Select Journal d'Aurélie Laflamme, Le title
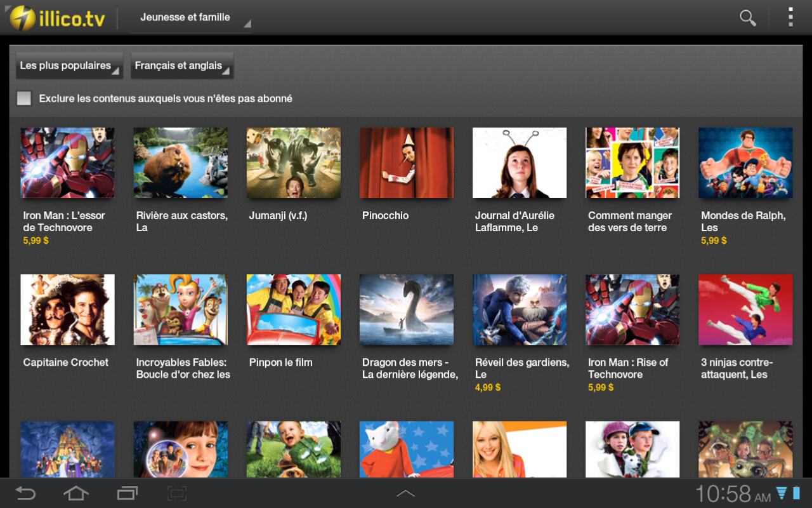 pyautogui.click(x=514, y=222)
